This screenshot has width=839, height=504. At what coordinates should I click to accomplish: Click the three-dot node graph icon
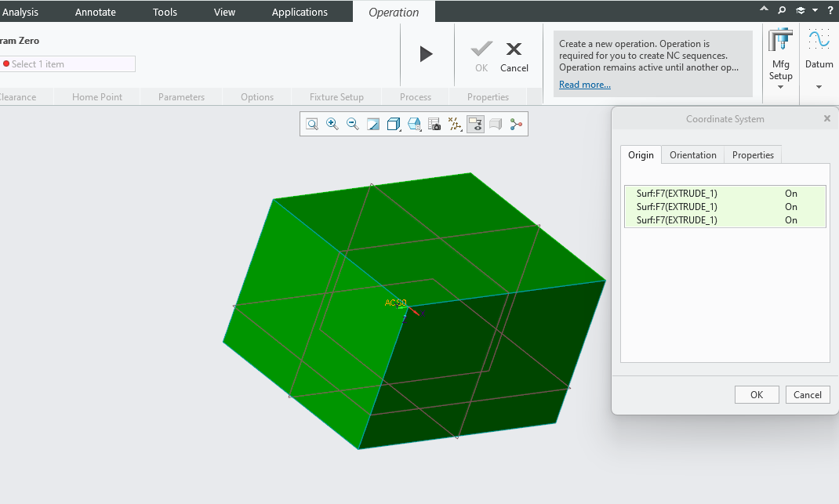[x=516, y=124]
